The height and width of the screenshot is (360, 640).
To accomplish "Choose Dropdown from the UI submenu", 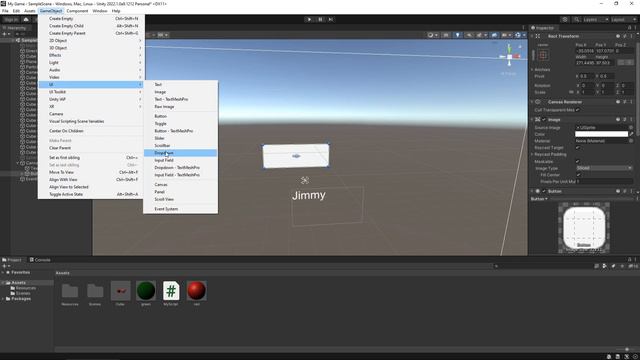I will (x=180, y=153).
